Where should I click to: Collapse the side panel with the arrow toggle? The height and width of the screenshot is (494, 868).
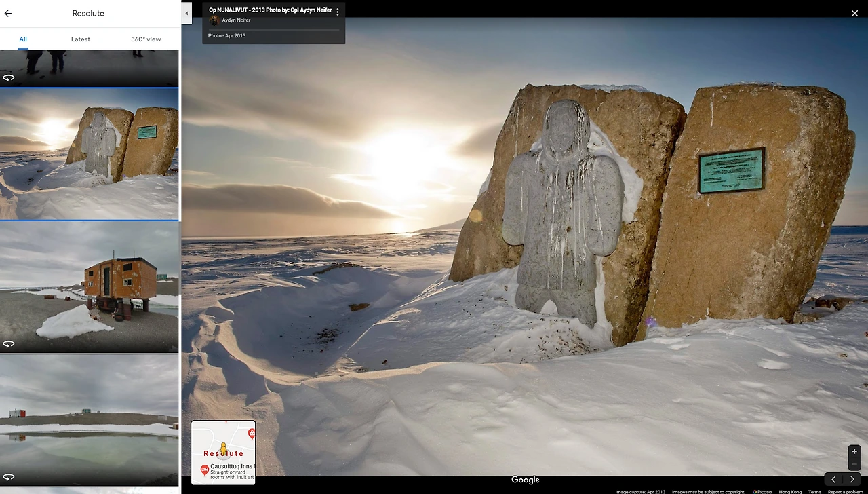(186, 13)
